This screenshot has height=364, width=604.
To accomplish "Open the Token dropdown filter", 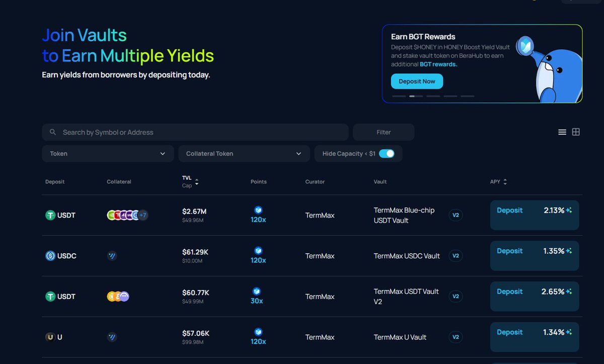I will 108,154.
